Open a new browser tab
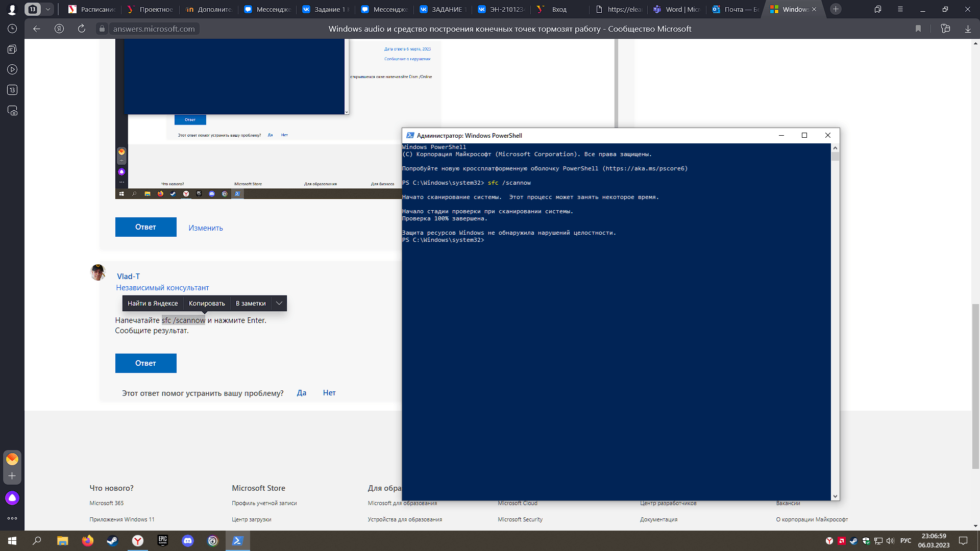This screenshot has height=551, width=980. (836, 9)
